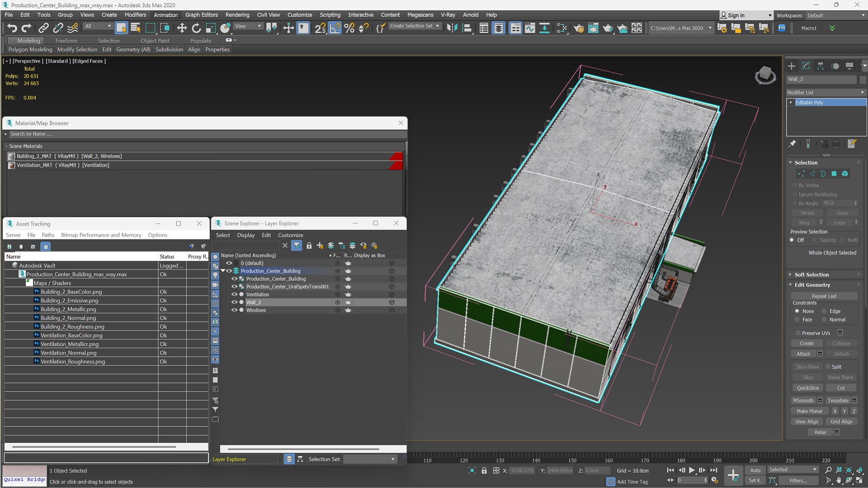This screenshot has width=868, height=488.
Task: Select Polygon sub-object level icon
Action: (x=834, y=174)
